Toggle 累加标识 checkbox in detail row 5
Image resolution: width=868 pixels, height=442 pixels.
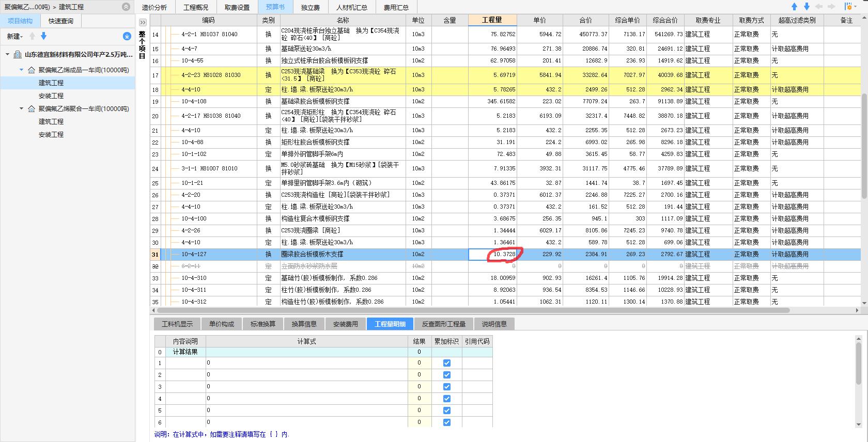447,411
